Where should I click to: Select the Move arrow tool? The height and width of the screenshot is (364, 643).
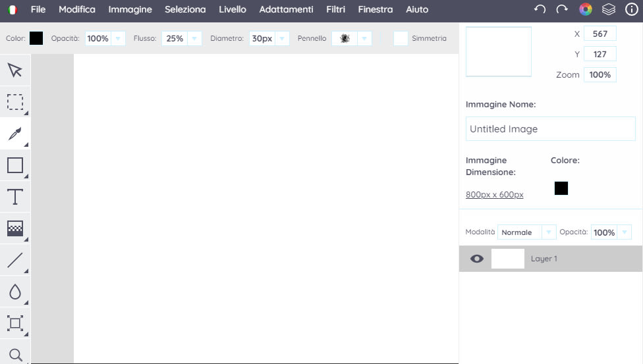[x=15, y=70]
